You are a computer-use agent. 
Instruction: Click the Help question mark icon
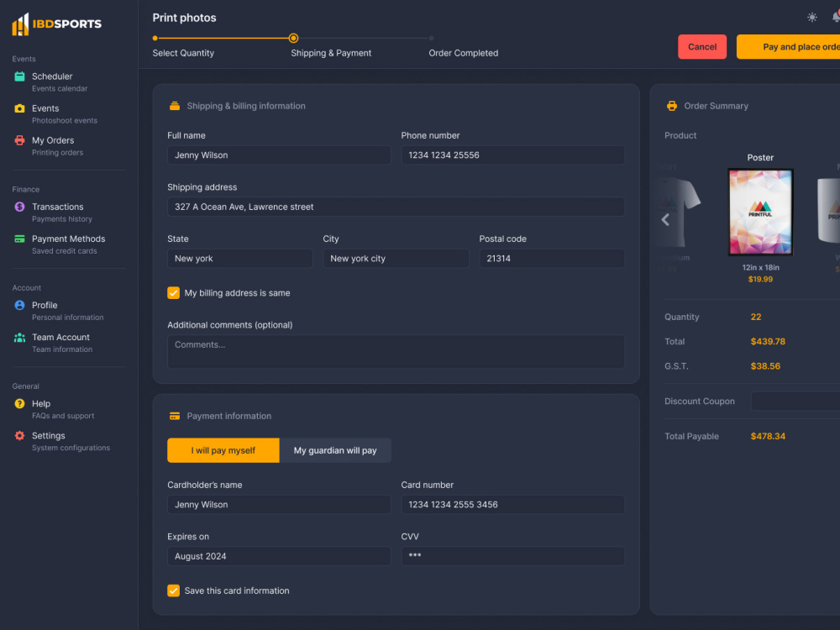19,403
